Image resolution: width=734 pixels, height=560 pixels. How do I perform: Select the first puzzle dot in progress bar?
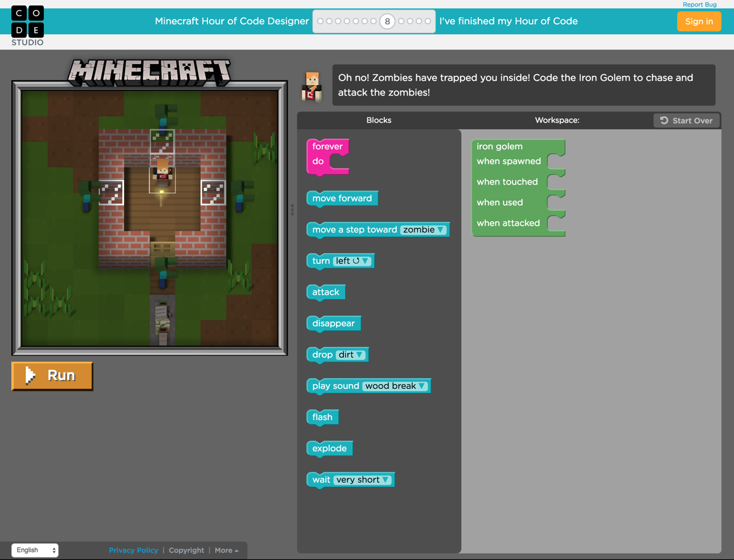pos(321,21)
